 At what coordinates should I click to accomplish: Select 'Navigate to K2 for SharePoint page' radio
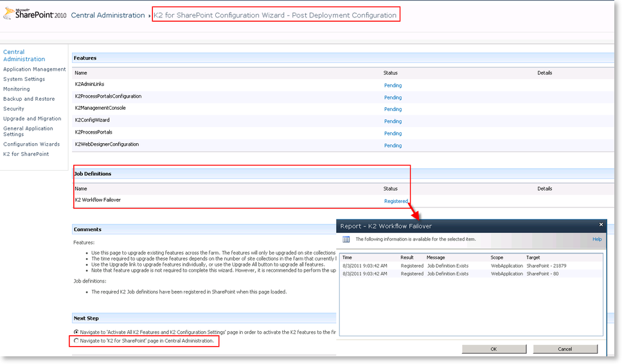pyautogui.click(x=76, y=341)
